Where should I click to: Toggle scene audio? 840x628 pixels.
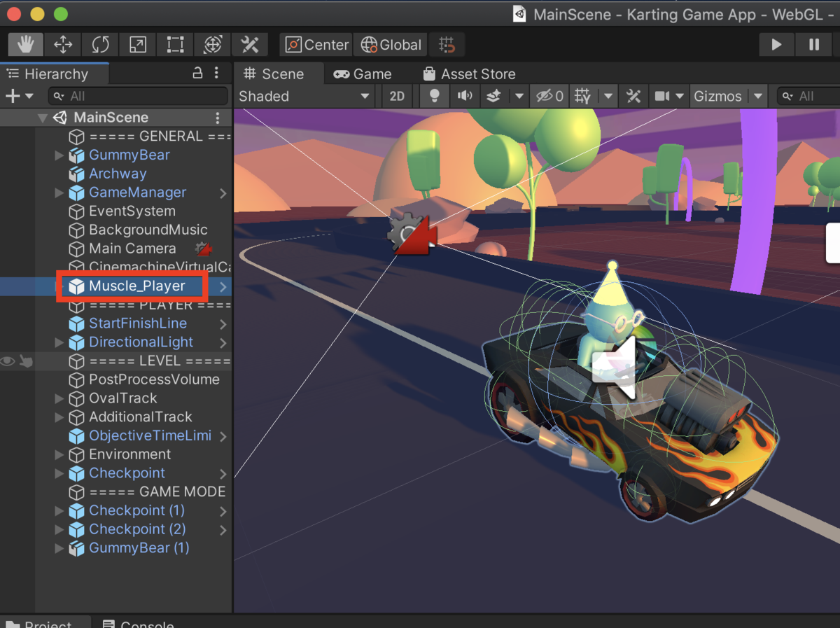tap(464, 96)
